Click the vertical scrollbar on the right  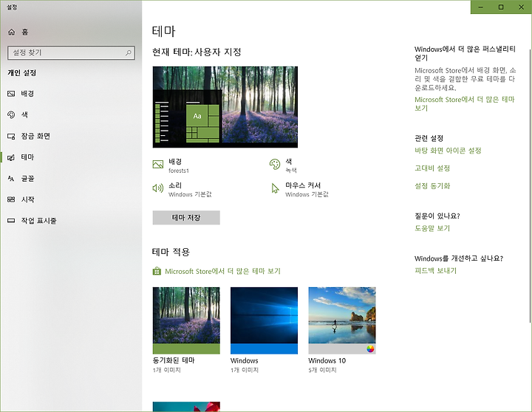530,186
